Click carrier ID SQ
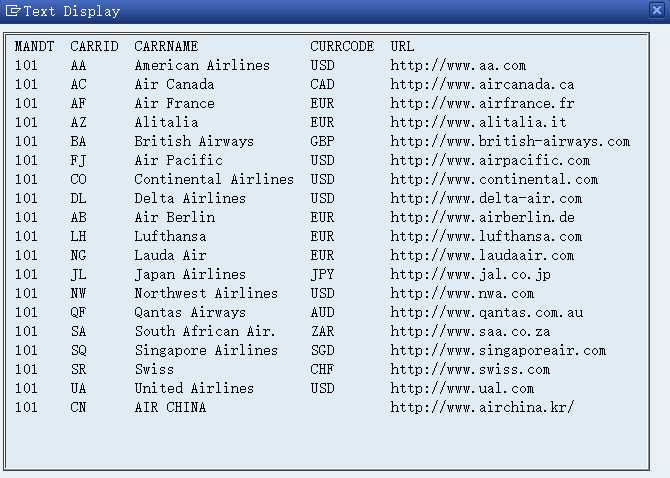The width and height of the screenshot is (670, 478). 78,351
